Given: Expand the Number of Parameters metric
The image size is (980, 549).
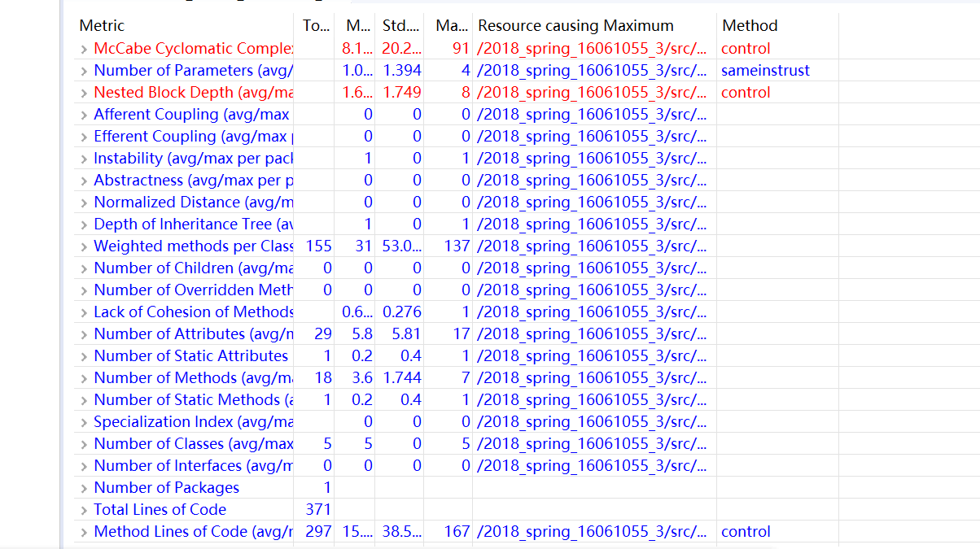Looking at the screenshot, I should tap(84, 71).
